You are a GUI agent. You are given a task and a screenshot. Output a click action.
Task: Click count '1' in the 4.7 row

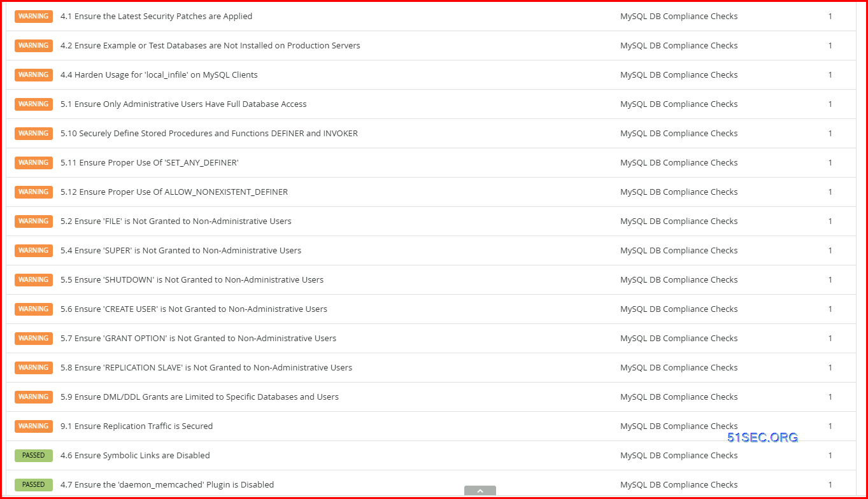pyautogui.click(x=830, y=485)
